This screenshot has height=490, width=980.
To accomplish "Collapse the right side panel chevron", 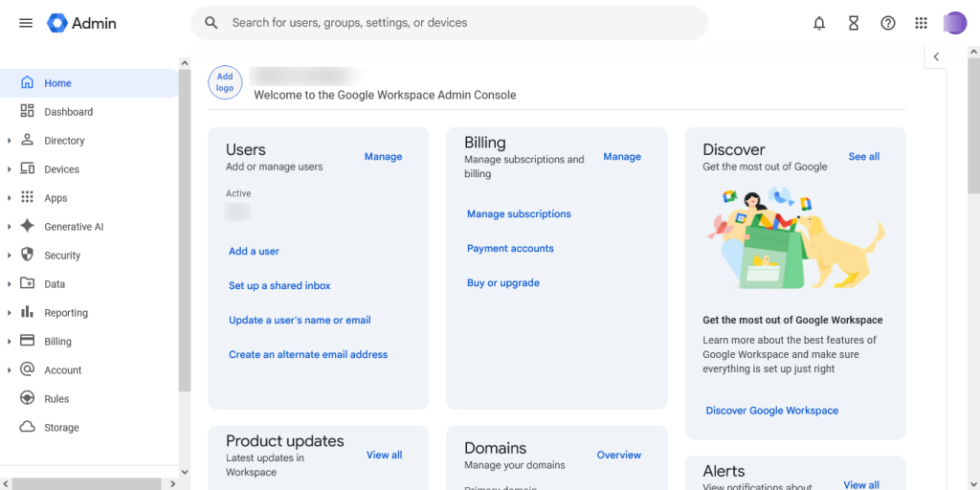I will tap(936, 56).
